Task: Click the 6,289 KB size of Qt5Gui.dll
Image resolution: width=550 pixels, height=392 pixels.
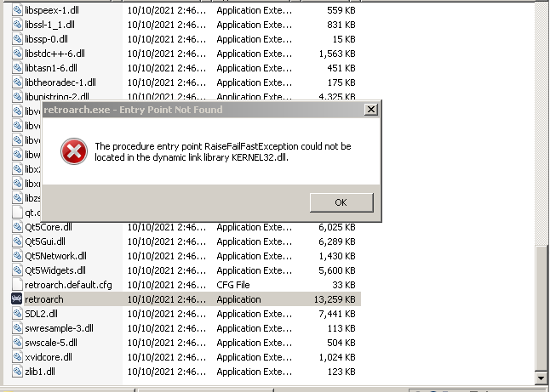Action: tap(337, 241)
